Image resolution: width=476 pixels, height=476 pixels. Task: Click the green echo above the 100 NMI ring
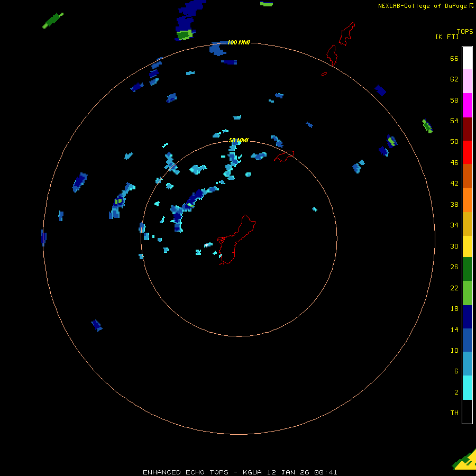point(184,35)
